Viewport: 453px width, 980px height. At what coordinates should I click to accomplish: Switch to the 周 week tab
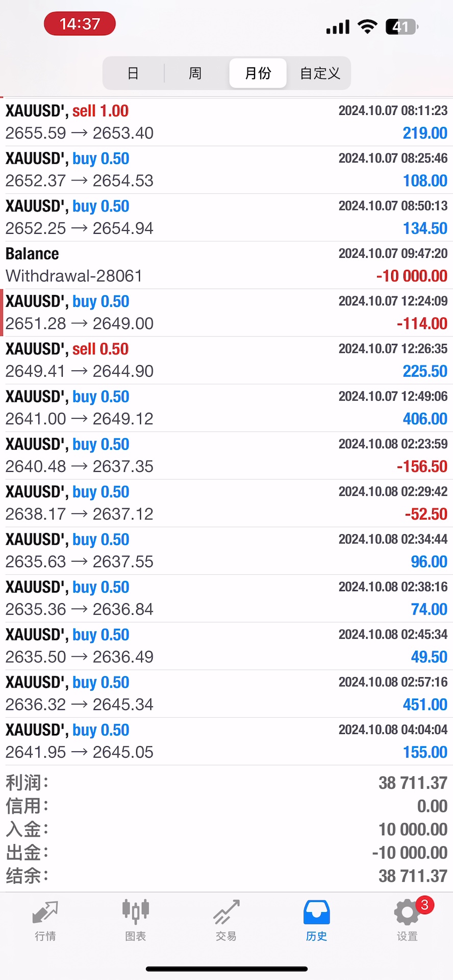[x=195, y=73]
